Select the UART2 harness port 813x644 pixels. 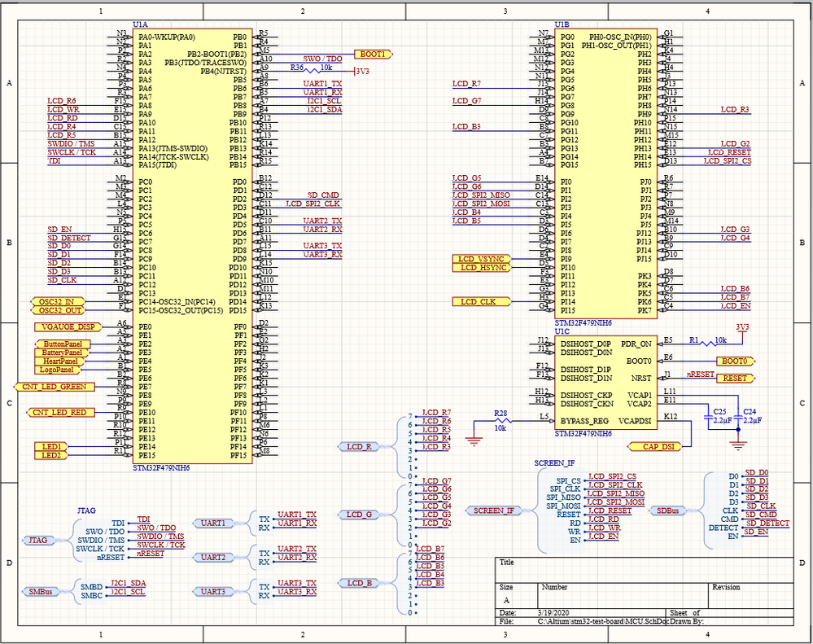coord(213,558)
